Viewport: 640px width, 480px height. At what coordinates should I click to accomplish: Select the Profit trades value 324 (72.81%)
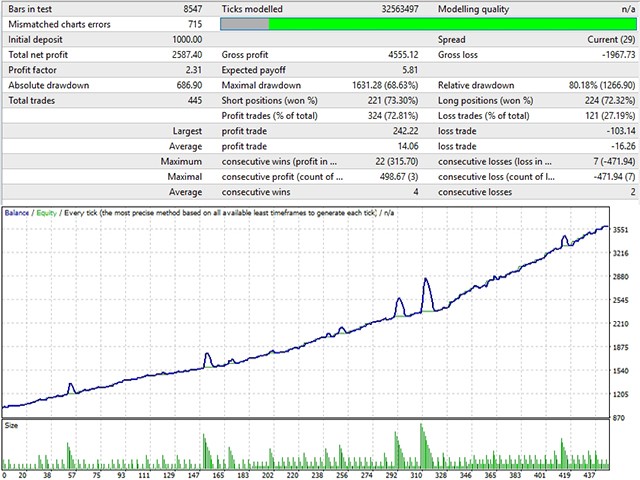click(393, 116)
